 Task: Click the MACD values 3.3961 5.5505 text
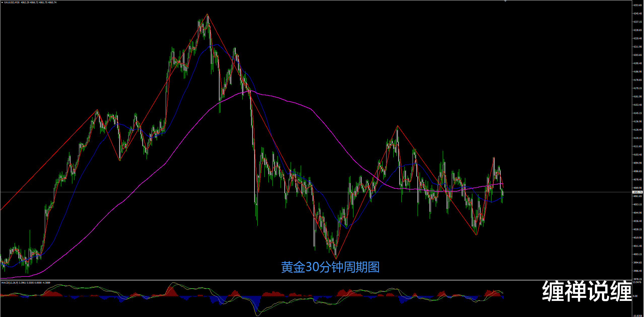[x=26, y=283]
